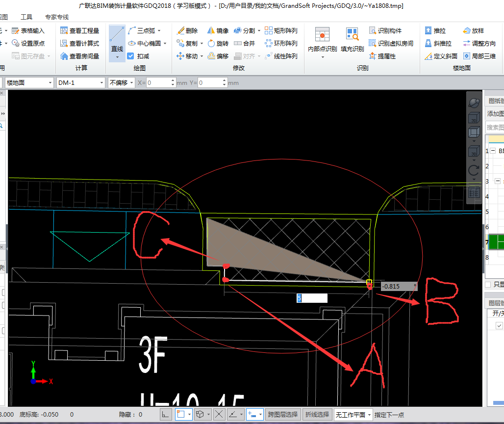The height and width of the screenshot is (424, 504).
Task: Open the 图层管理 panel tab
Action: point(496,303)
